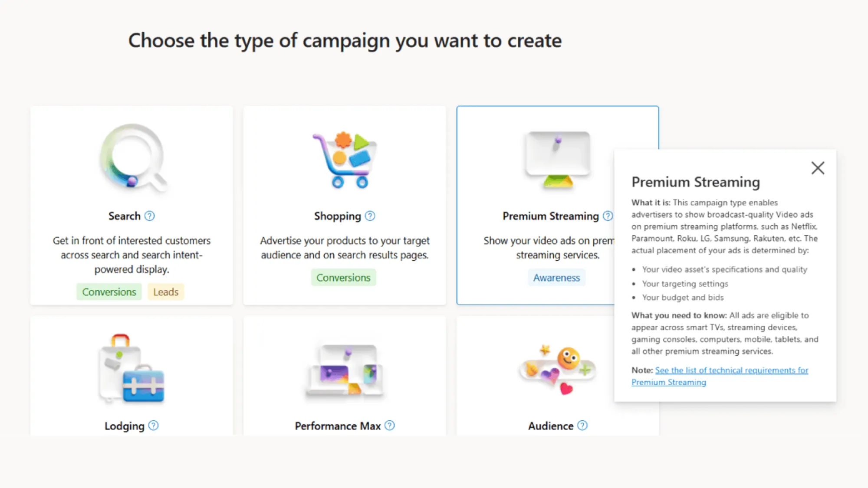
Task: Close the Premium Streaming info popup
Action: [818, 168]
